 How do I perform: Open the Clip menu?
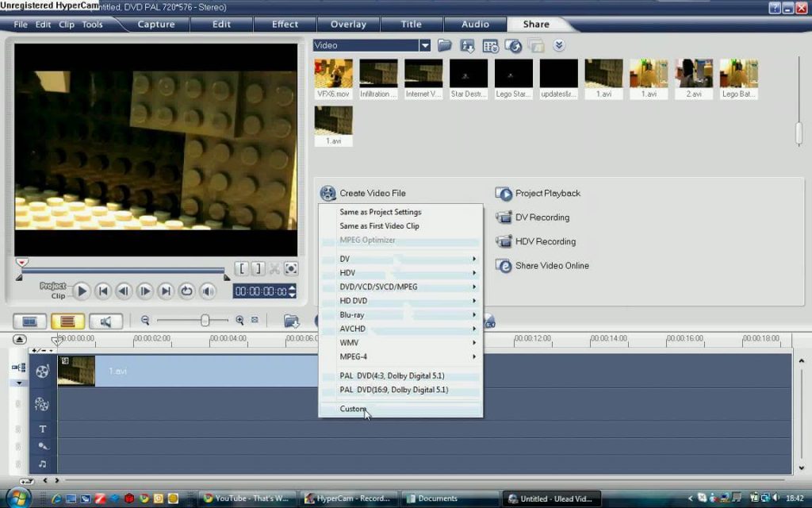67,24
